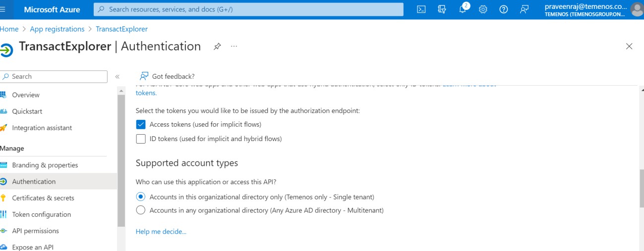Click the Token configuration bars icon
The image size is (644, 251).
[3, 214]
